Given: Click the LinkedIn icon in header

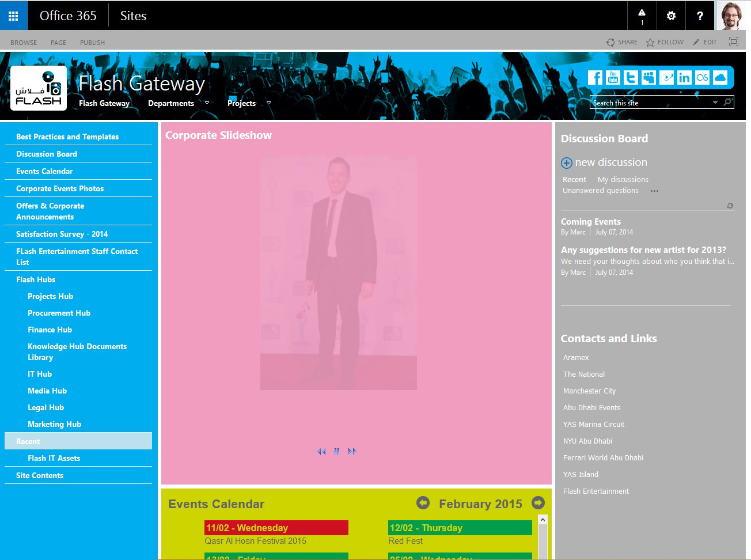Looking at the screenshot, I should pos(684,78).
